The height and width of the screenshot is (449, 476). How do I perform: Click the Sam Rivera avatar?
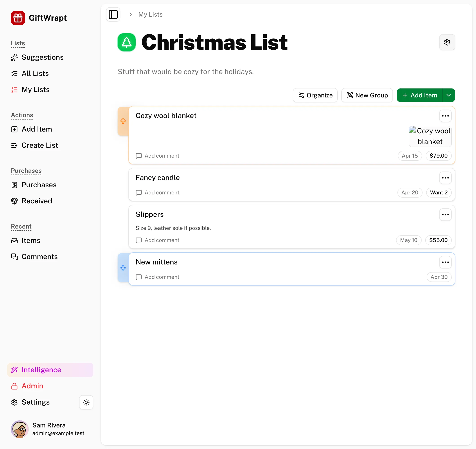pos(20,429)
